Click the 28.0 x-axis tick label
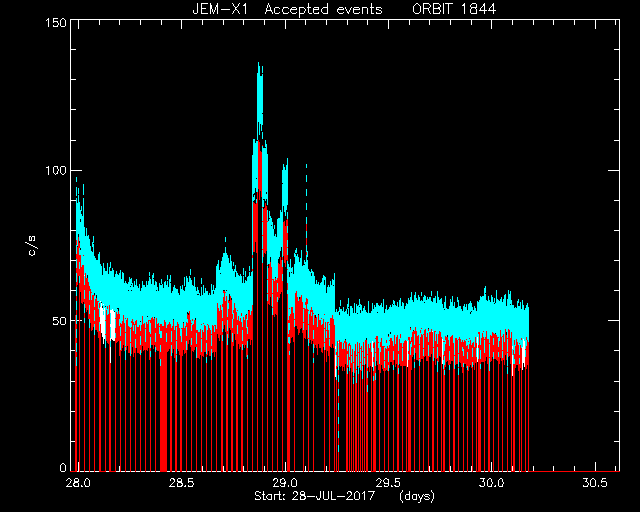Image resolution: width=640 pixels, height=512 pixels. click(78, 483)
